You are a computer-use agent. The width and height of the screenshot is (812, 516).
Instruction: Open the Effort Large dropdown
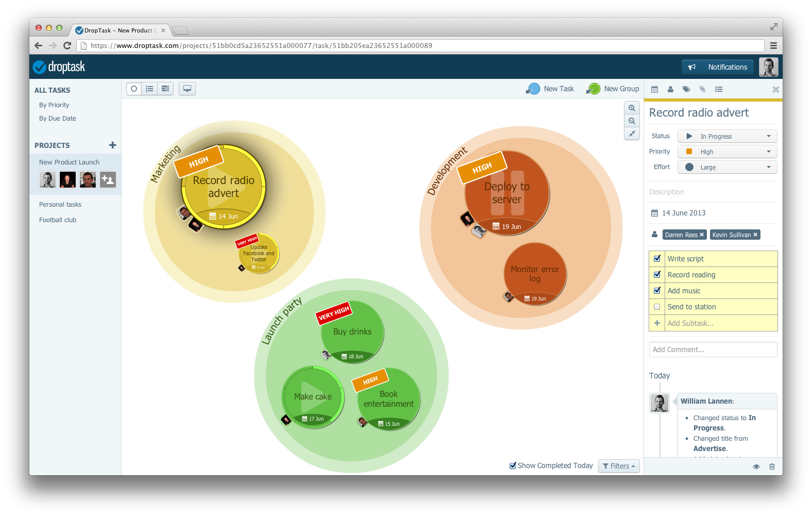coord(727,167)
